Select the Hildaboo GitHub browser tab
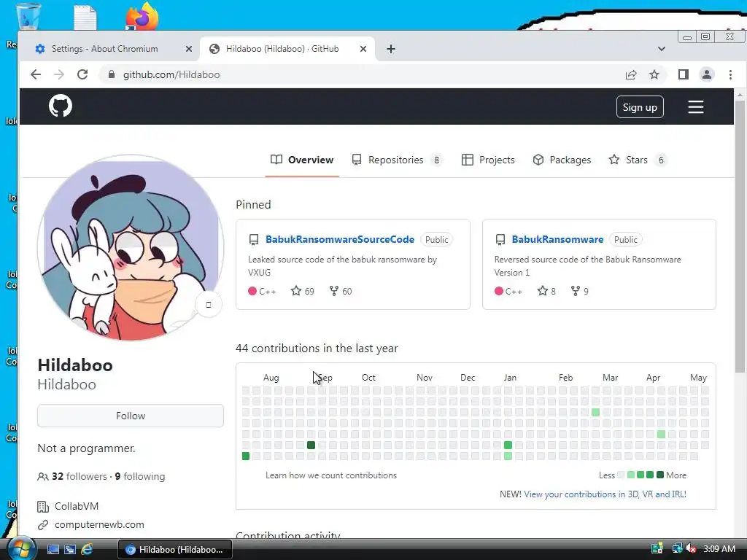Viewport: 747px width, 560px height. [287, 49]
